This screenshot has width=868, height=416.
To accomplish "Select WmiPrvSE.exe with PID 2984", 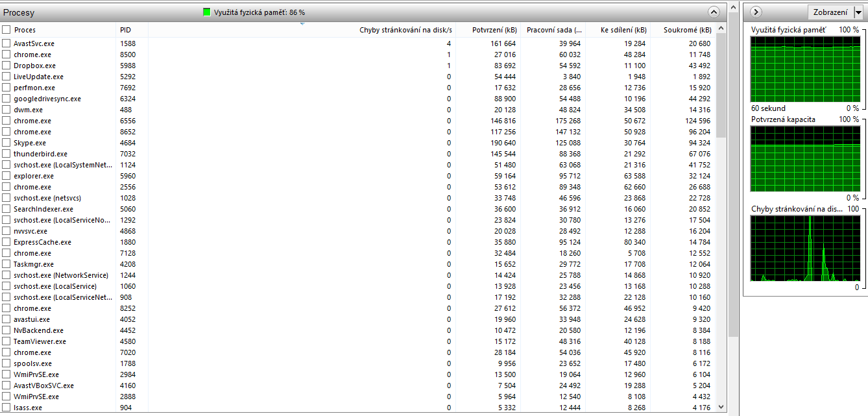I will (x=36, y=374).
